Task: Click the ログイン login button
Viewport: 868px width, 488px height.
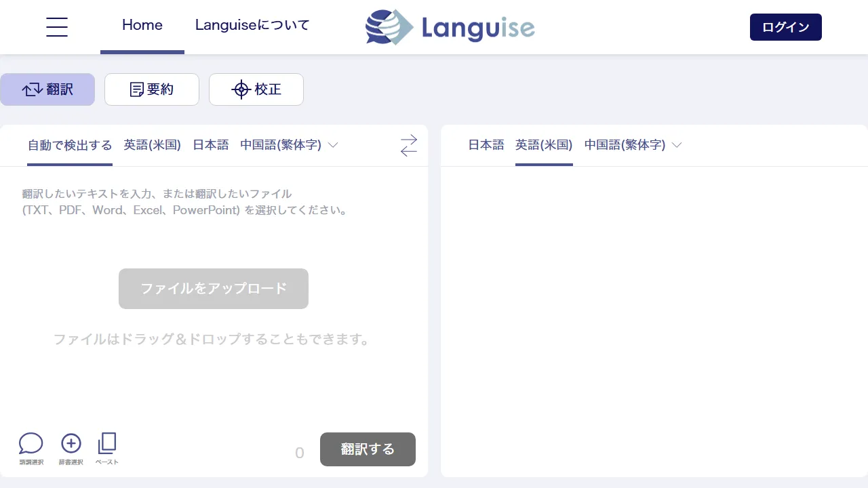Action: [785, 27]
